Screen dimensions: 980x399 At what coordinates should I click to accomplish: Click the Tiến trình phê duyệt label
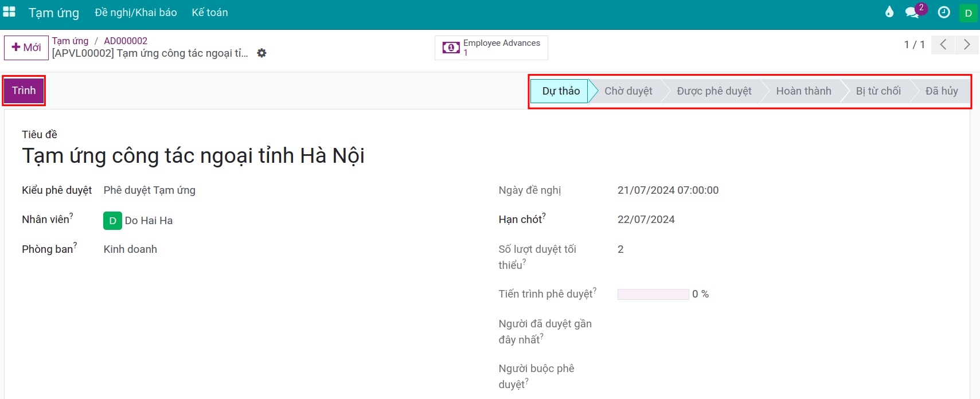click(548, 294)
